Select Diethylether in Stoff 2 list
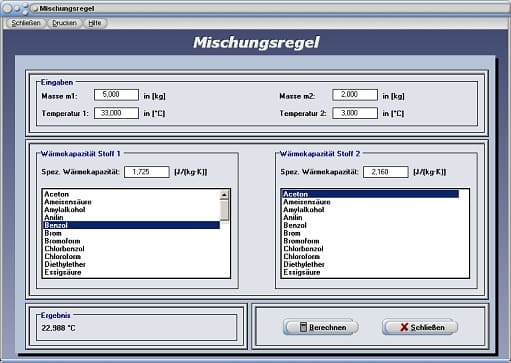The width and height of the screenshot is (511, 363). click(x=370, y=264)
